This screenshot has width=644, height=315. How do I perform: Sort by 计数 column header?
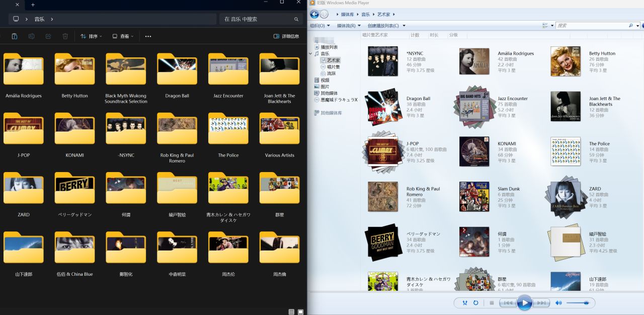coord(415,35)
